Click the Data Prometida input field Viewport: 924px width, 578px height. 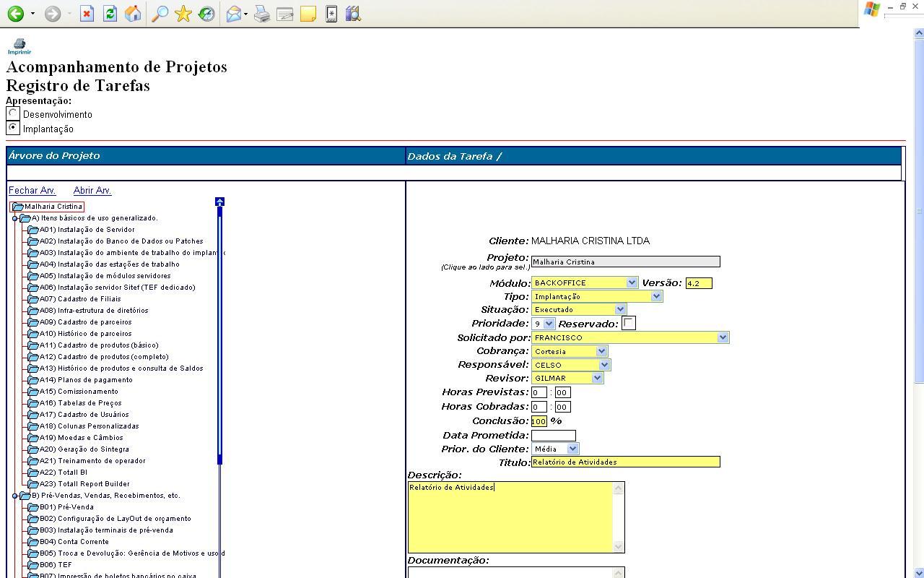[x=554, y=435]
